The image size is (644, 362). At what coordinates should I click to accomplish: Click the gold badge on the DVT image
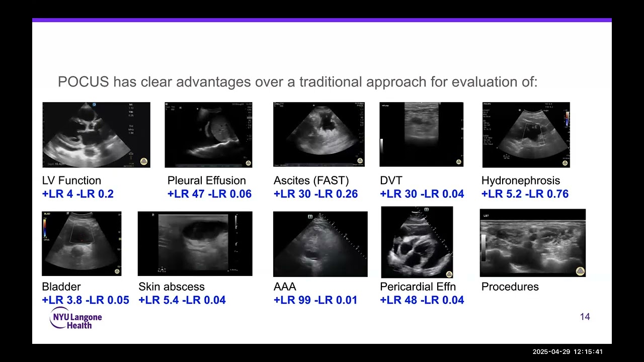tap(458, 162)
